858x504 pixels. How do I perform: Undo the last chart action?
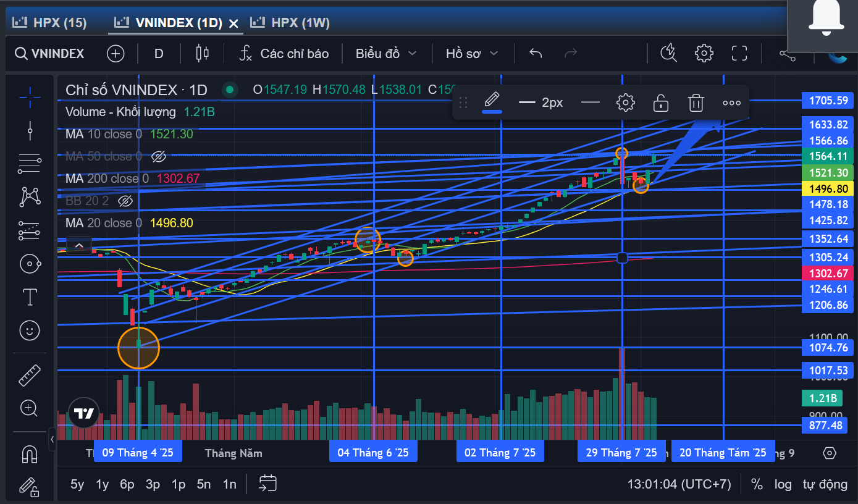(536, 54)
